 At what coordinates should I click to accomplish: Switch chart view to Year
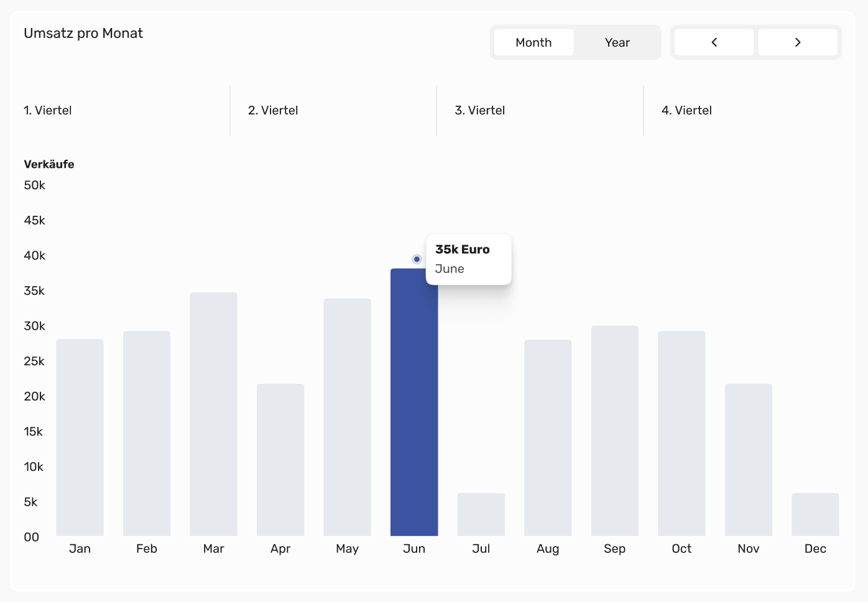(617, 42)
